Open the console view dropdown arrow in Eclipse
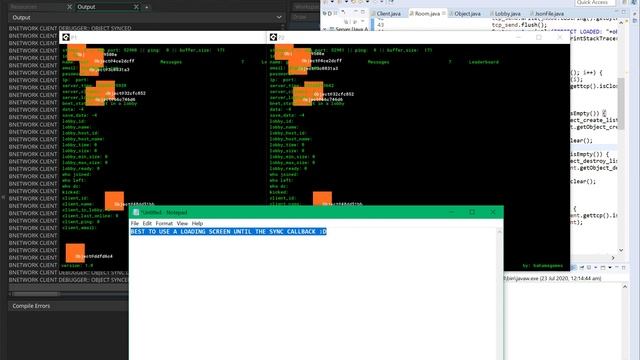 610,267
